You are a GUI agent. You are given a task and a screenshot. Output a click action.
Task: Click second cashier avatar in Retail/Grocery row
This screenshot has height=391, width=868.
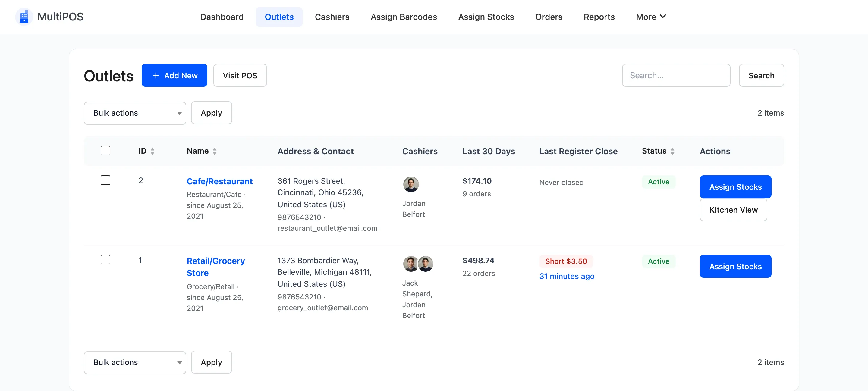(426, 264)
